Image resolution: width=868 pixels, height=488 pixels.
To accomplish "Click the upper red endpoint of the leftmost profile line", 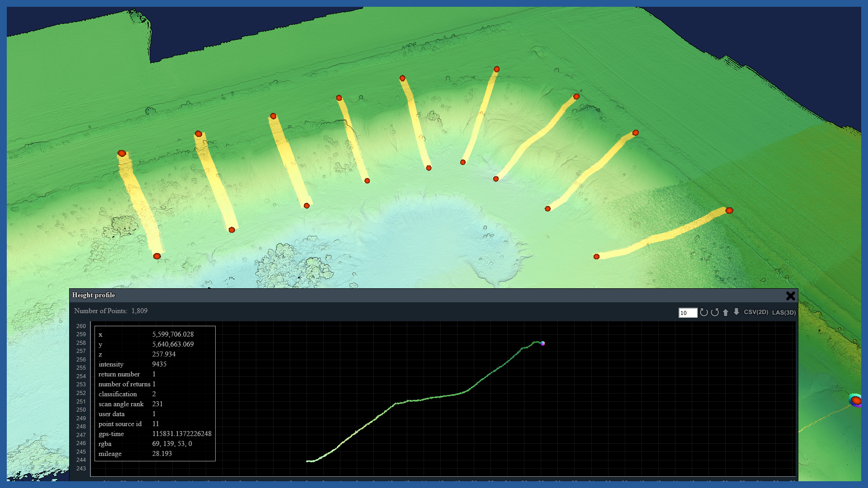I will [x=122, y=154].
